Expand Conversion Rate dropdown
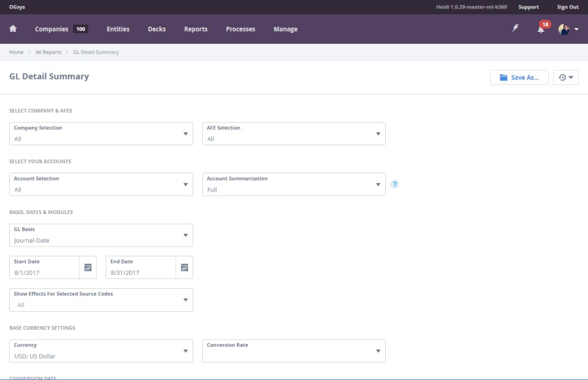 click(x=294, y=351)
